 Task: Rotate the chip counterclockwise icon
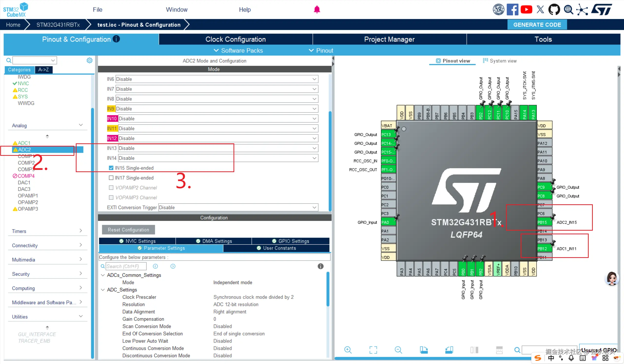(449, 350)
